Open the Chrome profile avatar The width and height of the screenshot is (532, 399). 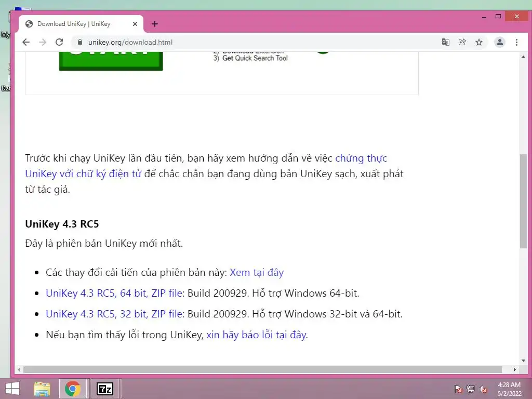pyautogui.click(x=499, y=42)
